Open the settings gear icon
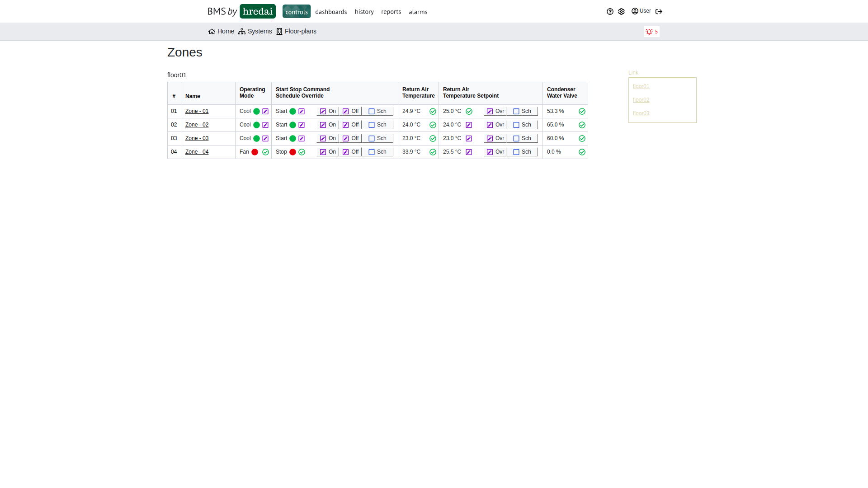 pos(621,12)
